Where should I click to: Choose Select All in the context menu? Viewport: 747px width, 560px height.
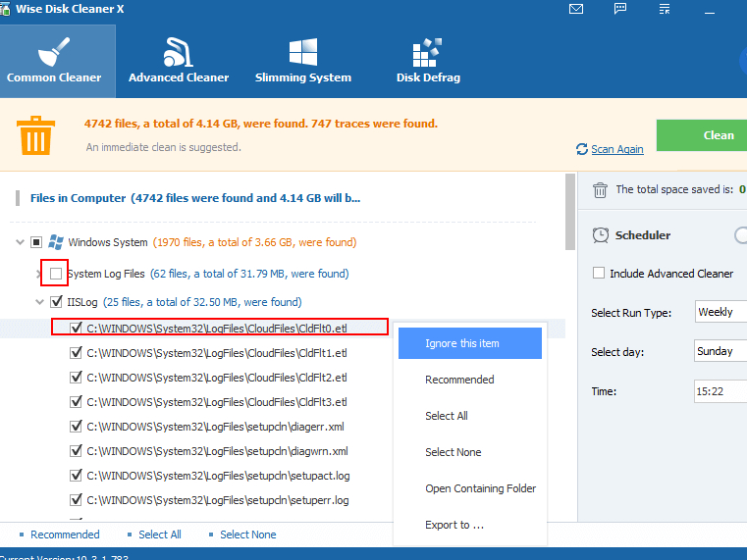tap(470, 416)
